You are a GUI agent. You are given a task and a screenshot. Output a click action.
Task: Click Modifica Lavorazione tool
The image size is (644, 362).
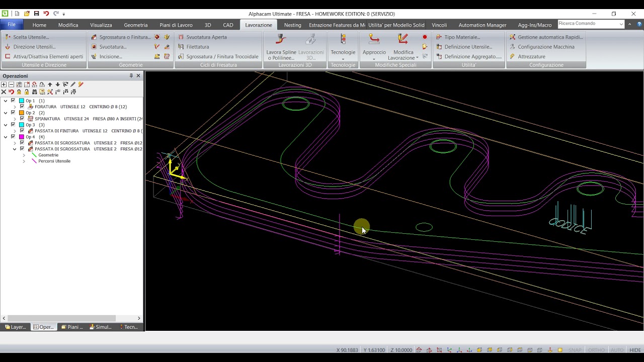403,47
